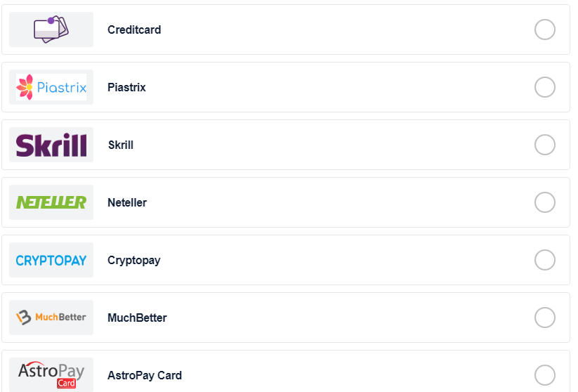Click the AstroPay Card logo
This screenshot has width=578, height=392.
[x=51, y=374]
